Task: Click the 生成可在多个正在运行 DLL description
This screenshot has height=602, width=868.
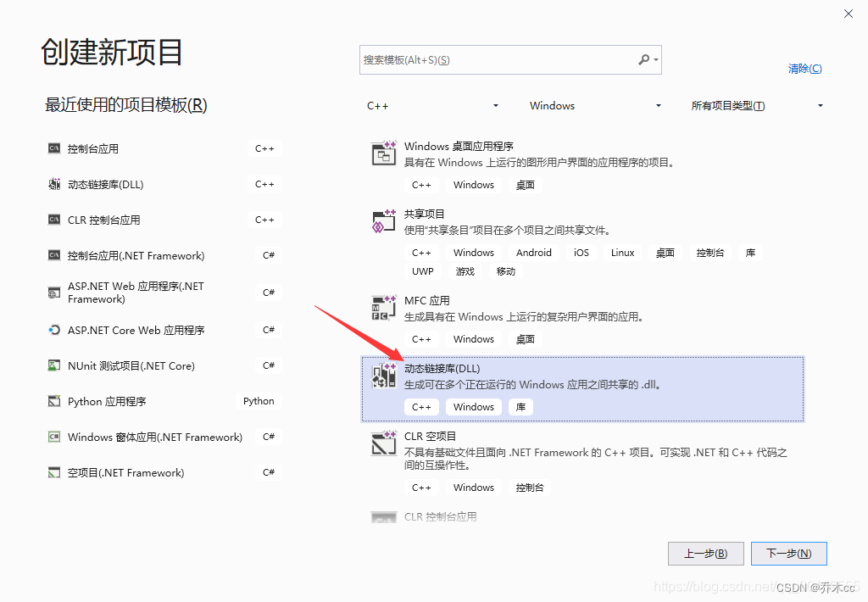Action: (x=533, y=385)
